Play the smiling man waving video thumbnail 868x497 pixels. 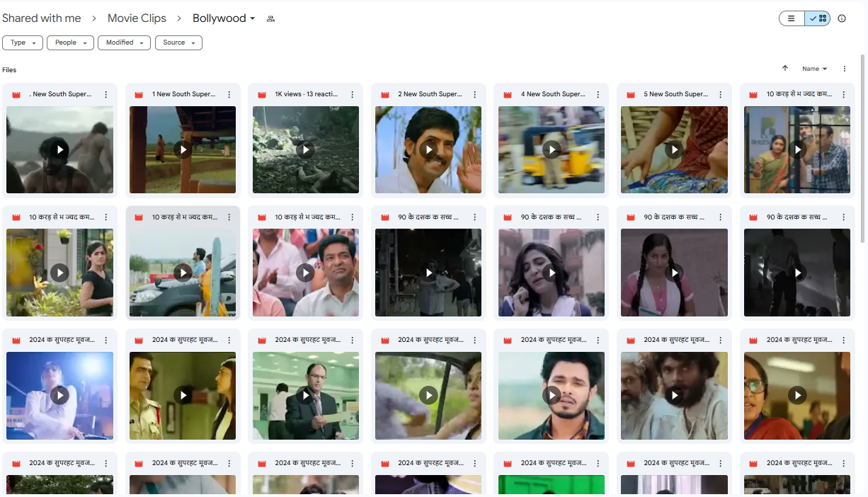pyautogui.click(x=428, y=150)
